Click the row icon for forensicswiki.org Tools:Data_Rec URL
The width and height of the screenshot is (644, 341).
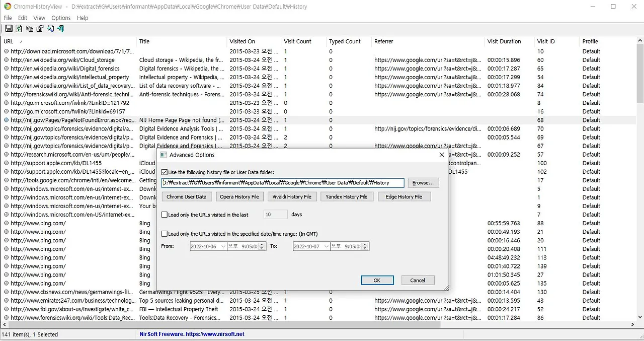7,318
